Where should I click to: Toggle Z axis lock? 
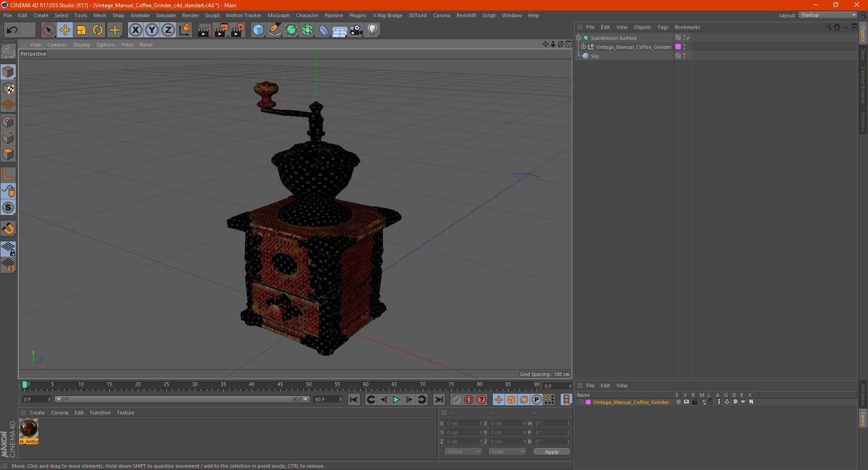[168, 30]
